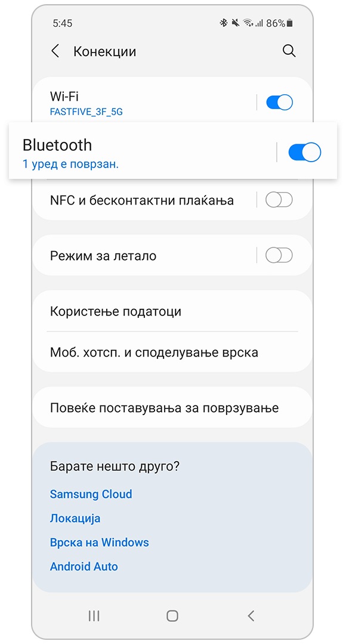Open the Локација settings link
The height and width of the screenshot is (644, 346).
[x=75, y=518]
